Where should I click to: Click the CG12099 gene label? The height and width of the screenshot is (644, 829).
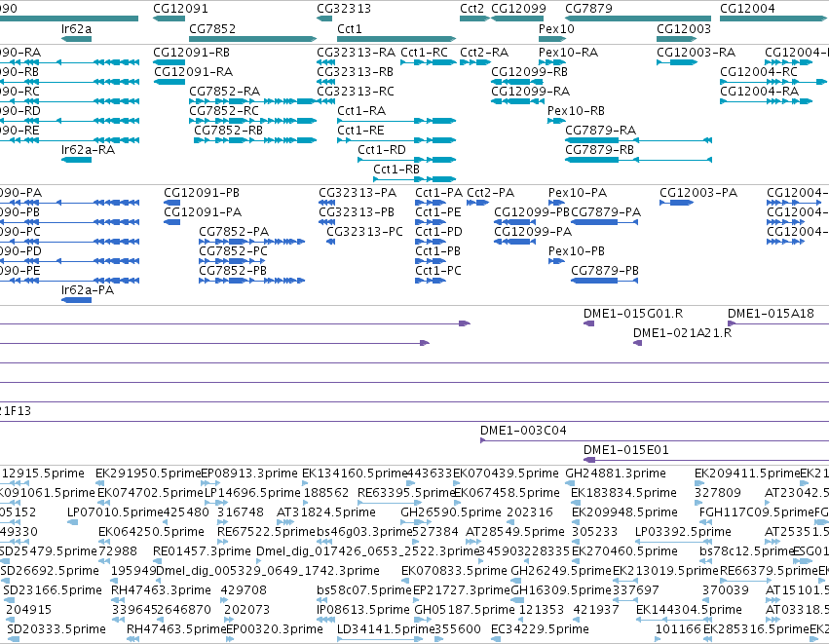[x=518, y=9]
